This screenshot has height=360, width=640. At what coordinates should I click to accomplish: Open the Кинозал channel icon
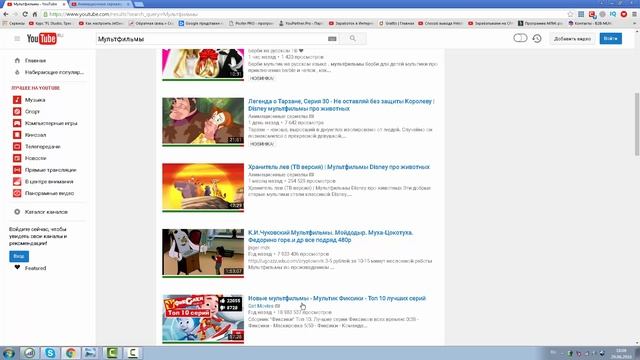[17, 135]
